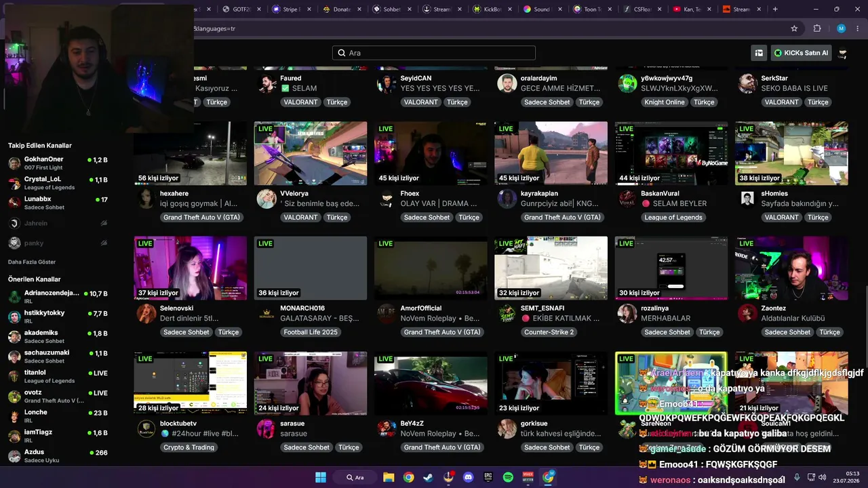Image resolution: width=868 pixels, height=488 pixels.
Task: Click Daha Fazla Göster in sidebar
Action: [x=32, y=262]
